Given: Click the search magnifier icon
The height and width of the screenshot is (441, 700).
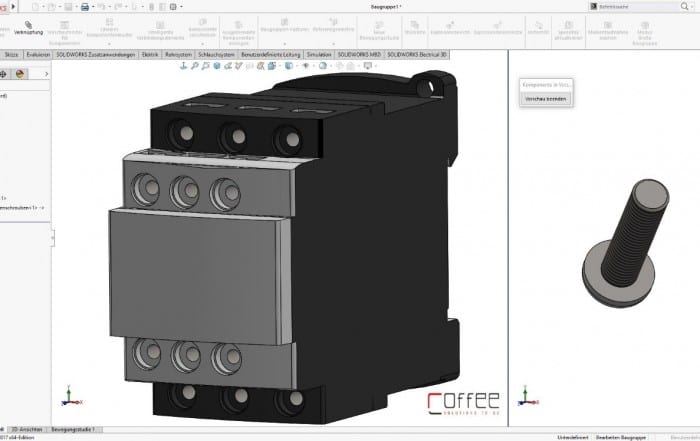Looking at the screenshot, I should [684, 6].
